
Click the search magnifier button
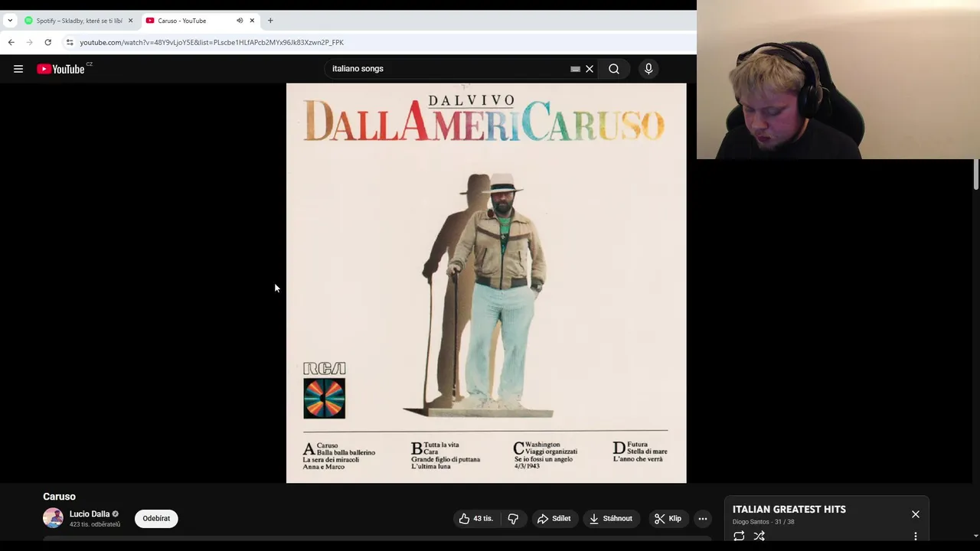614,69
